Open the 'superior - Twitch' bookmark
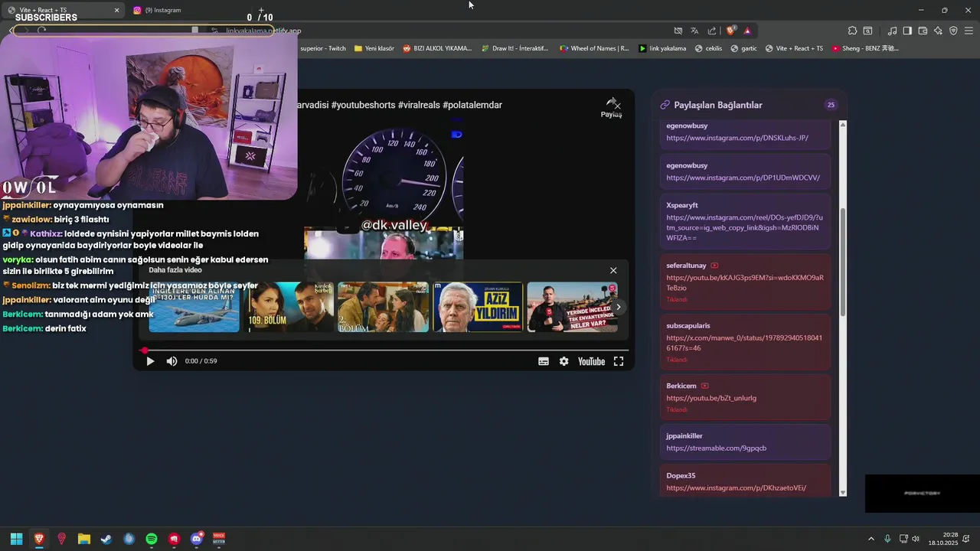 click(323, 48)
